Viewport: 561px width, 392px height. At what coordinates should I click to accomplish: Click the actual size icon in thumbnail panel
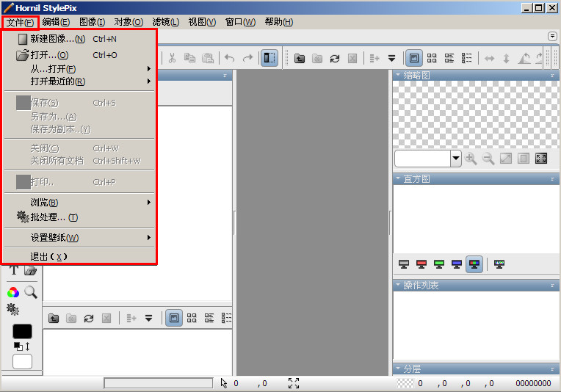pos(523,159)
